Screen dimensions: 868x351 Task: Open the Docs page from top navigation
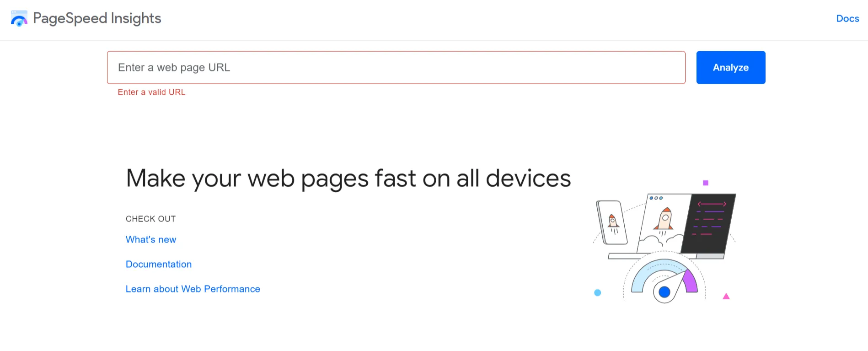847,19
